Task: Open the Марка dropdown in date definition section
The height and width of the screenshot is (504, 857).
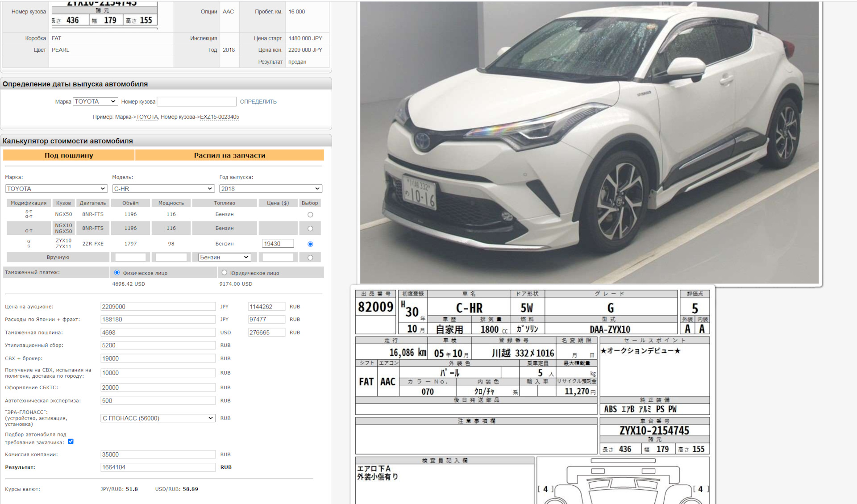Action: (96, 102)
